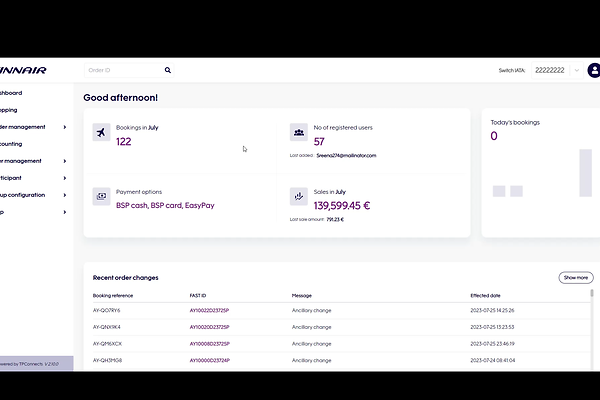
Task: Click the Finnair logo
Action: pyautogui.click(x=23, y=71)
